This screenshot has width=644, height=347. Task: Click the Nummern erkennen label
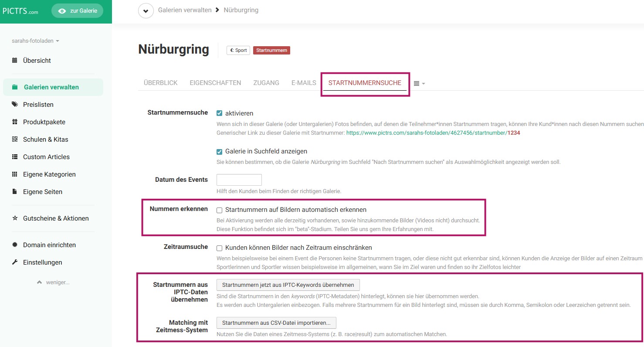click(x=179, y=209)
